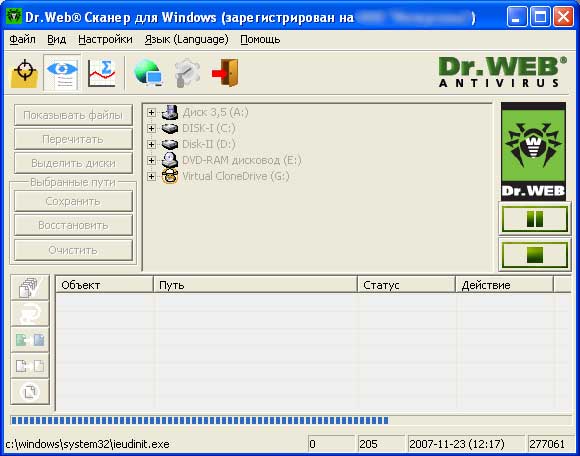Sort by the Статус column header
Screen dimensions: 580x456
pyautogui.click(x=407, y=285)
